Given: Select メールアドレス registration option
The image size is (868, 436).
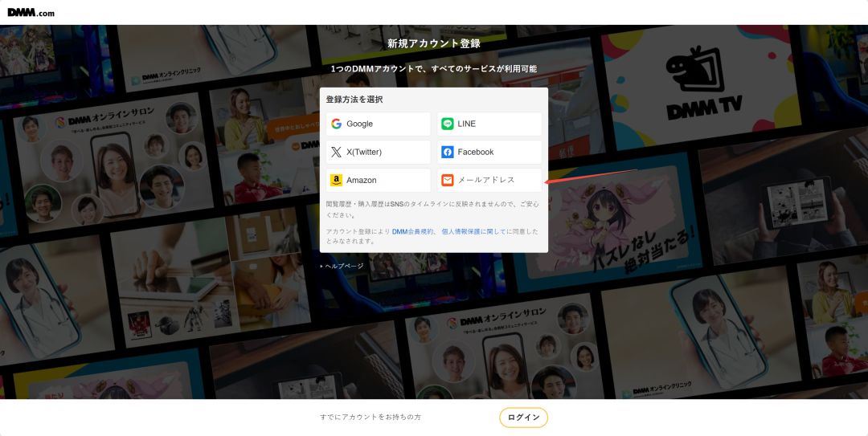Looking at the screenshot, I should tap(489, 181).
